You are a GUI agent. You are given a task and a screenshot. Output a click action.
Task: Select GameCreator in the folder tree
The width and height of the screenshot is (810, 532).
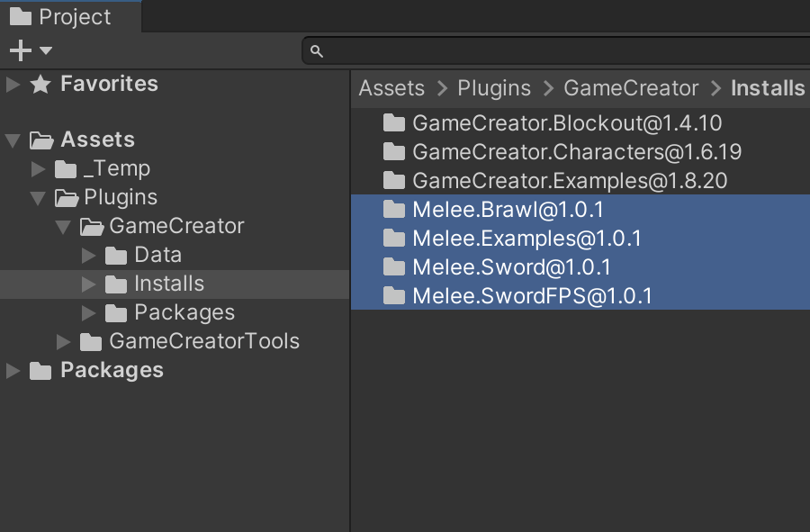176,226
